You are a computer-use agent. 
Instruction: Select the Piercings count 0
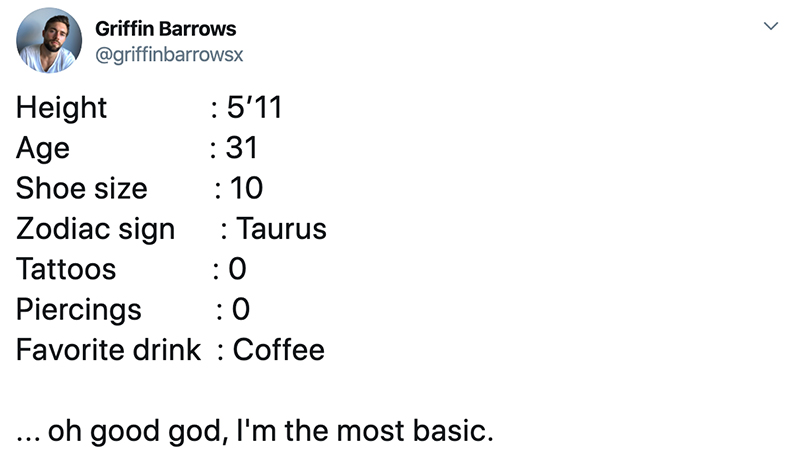tap(241, 309)
